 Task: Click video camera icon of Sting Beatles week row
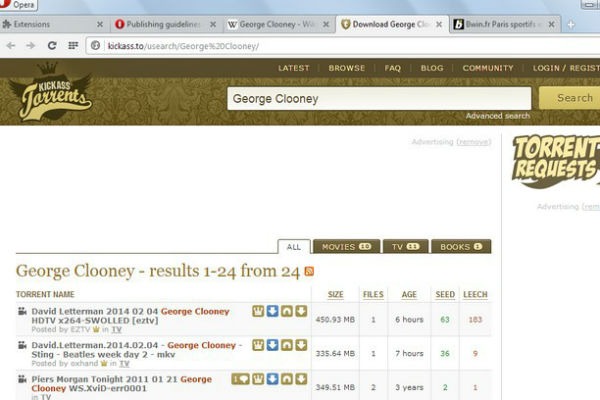[22, 345]
